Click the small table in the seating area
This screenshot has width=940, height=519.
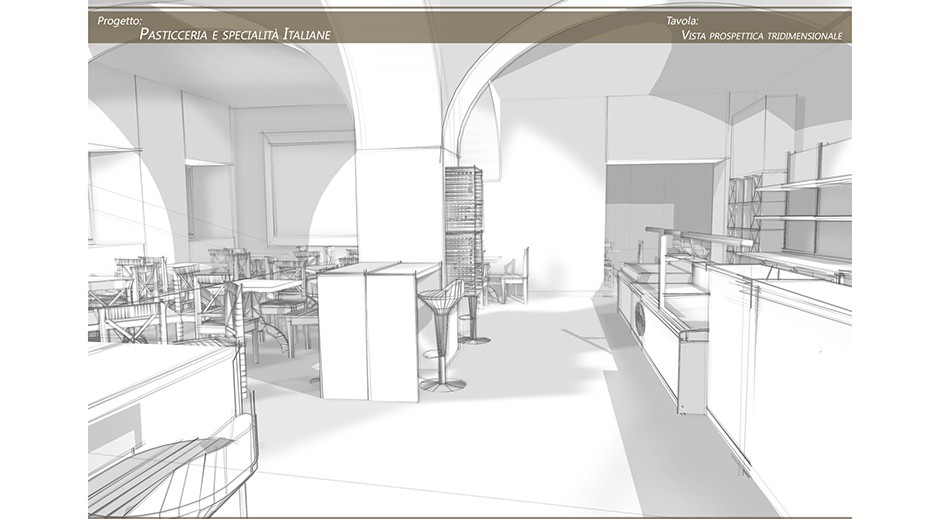point(265,290)
